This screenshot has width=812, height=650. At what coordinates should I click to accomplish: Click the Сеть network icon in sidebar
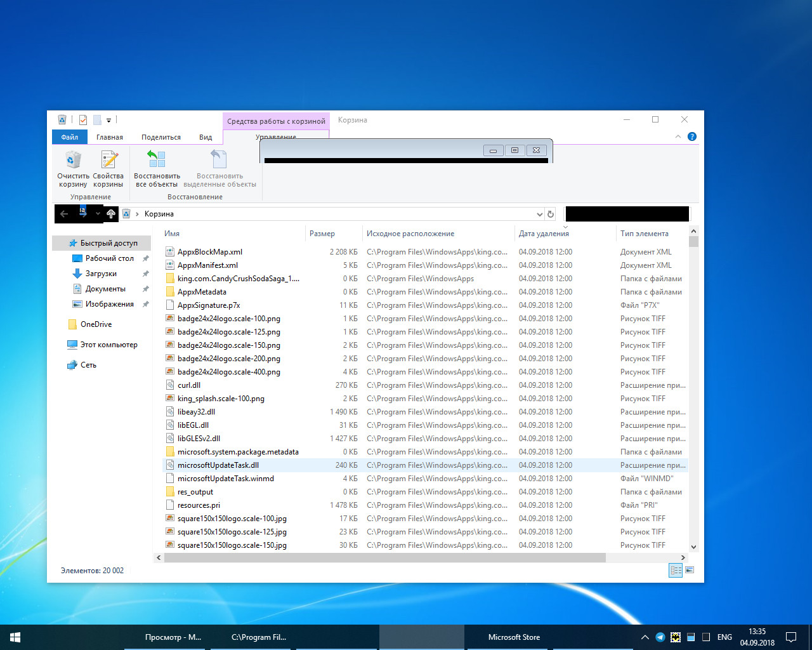tap(72, 365)
